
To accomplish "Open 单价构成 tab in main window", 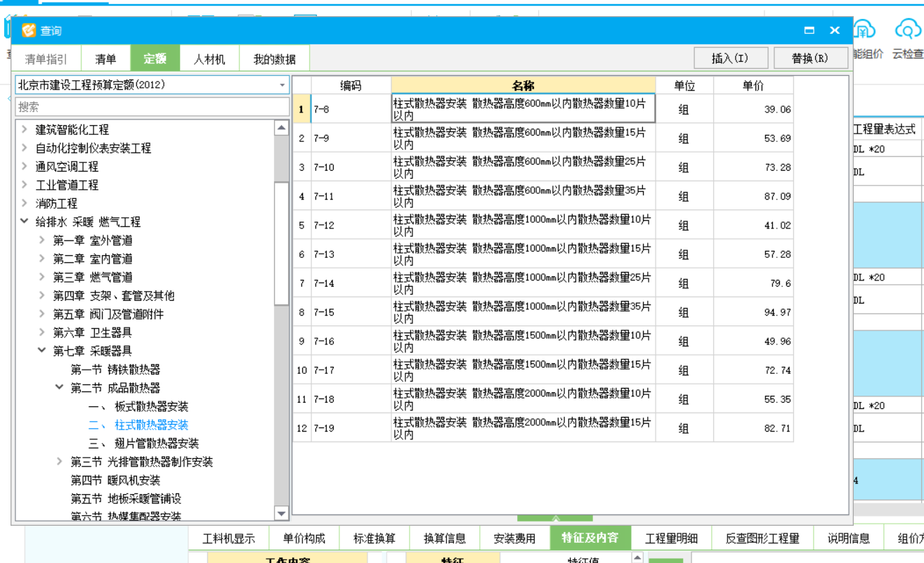I will (304, 538).
